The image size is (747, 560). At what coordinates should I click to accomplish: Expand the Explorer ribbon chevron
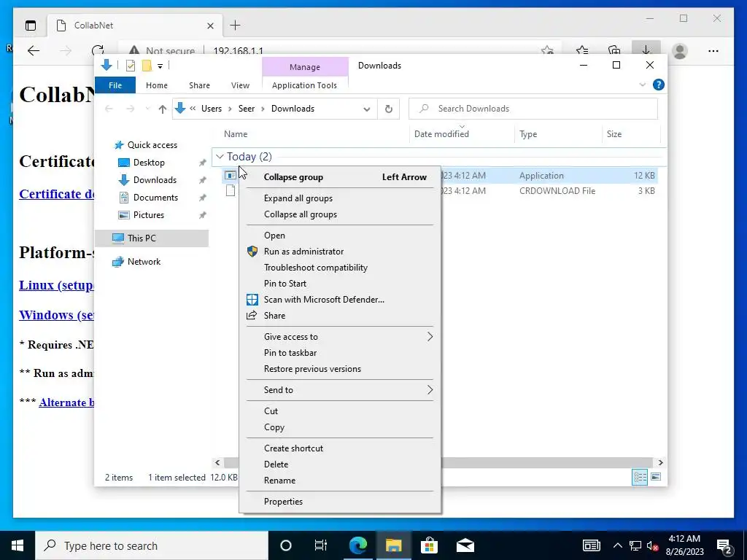coord(642,85)
